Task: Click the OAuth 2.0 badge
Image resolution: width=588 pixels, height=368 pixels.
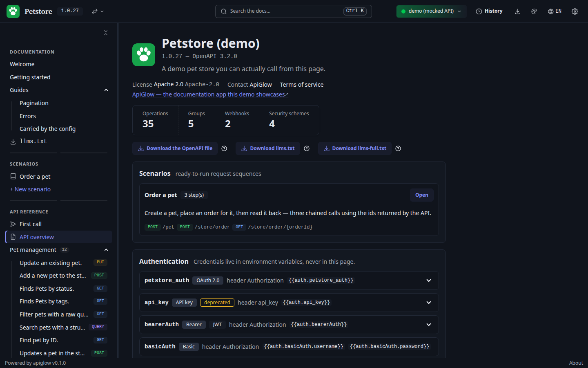Action: point(208,280)
